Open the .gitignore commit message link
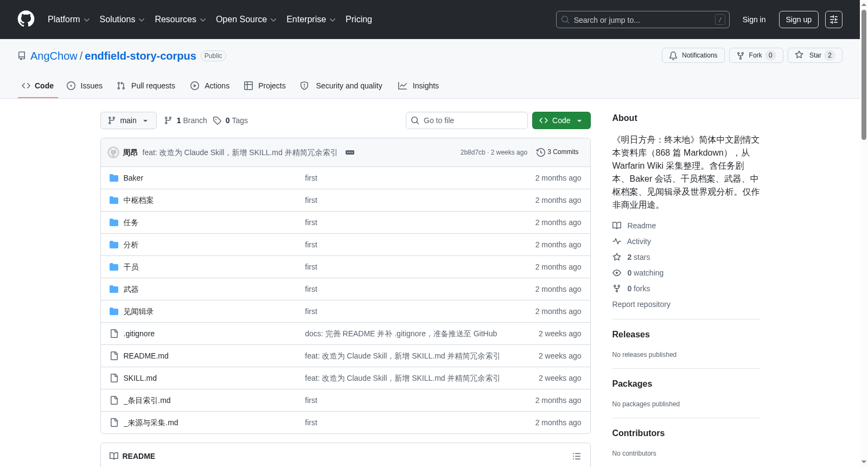868x467 pixels. (401, 334)
